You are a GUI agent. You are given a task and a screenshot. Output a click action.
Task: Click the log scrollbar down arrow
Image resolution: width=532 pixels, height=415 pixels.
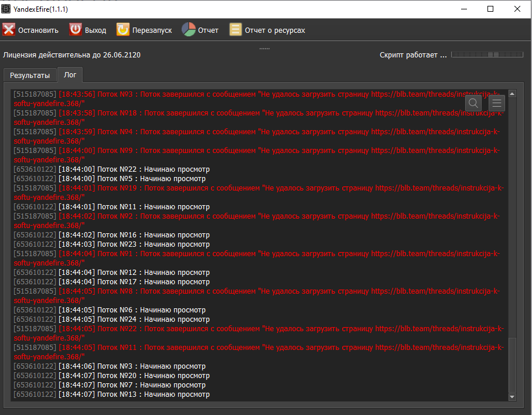pos(512,397)
